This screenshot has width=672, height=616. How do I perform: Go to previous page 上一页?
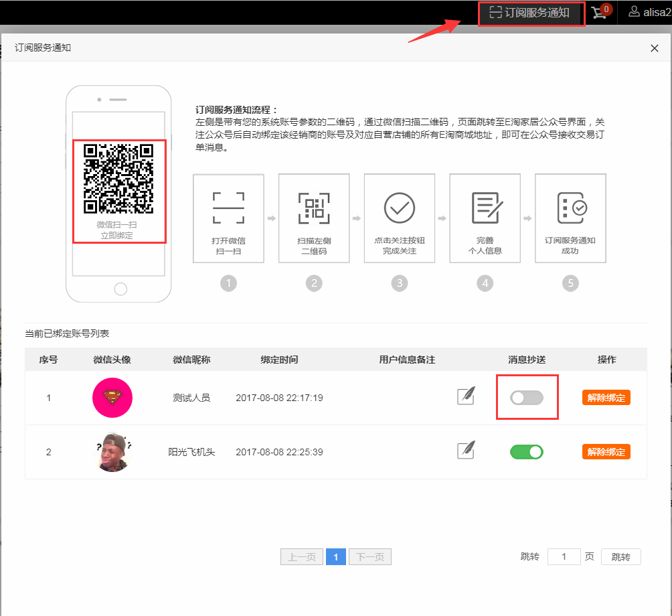[x=302, y=557]
